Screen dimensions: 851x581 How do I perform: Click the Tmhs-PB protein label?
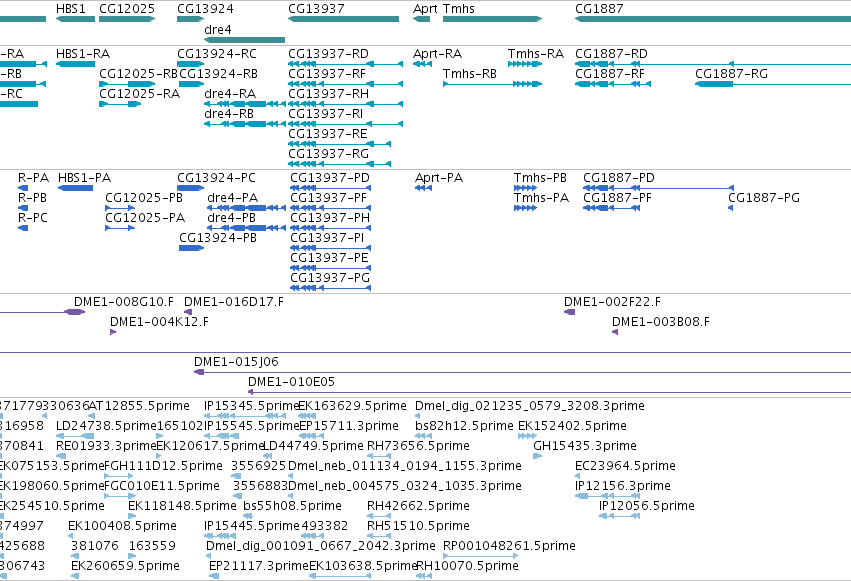coord(540,178)
